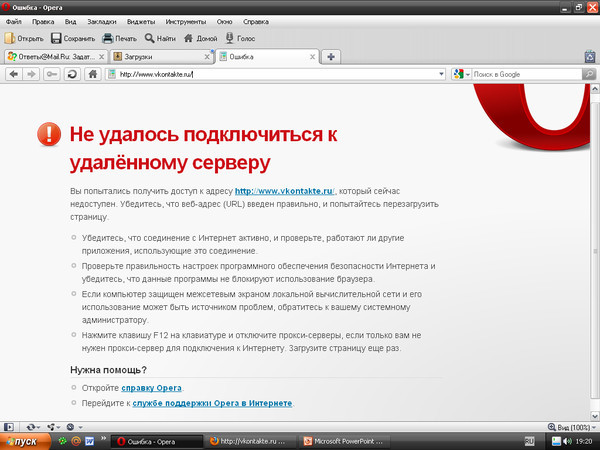Open a new tab with the plus button
600x450 pixels.
point(331,57)
